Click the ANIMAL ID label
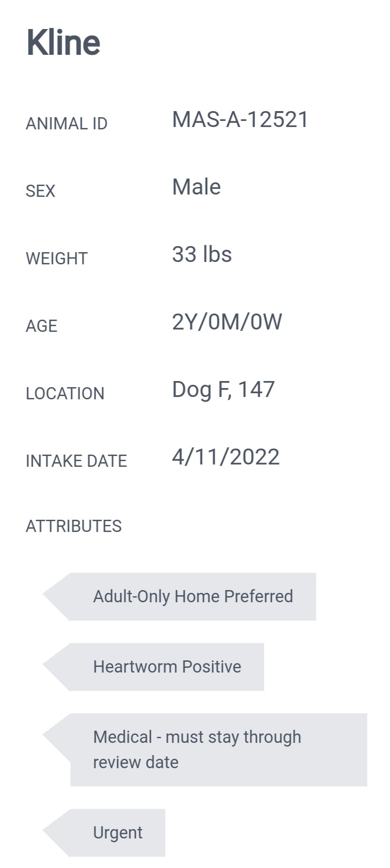Image resolution: width=390 pixels, height=868 pixels. coord(67,124)
